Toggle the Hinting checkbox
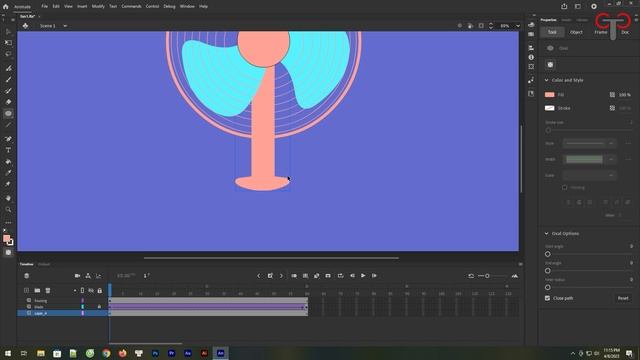This screenshot has width=640, height=360. click(564, 187)
